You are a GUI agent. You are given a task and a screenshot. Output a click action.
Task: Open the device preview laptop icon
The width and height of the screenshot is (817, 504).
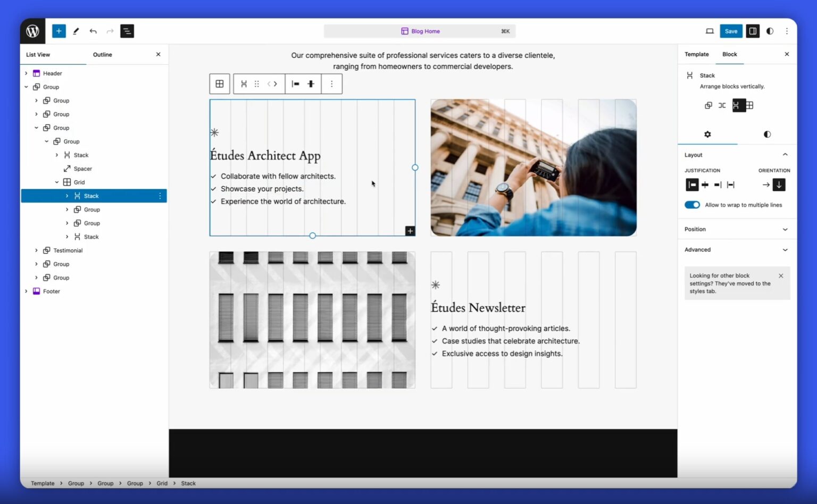click(710, 31)
